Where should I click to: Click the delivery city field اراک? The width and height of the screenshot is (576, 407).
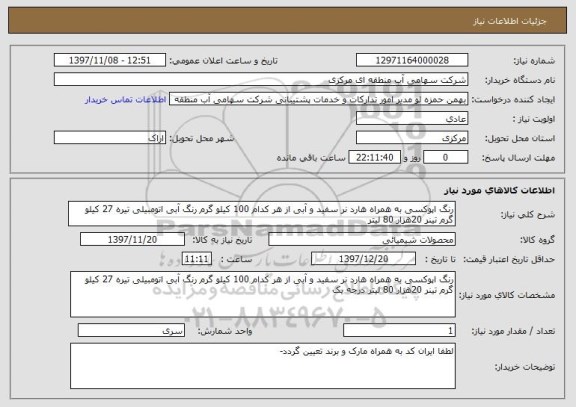(x=110, y=138)
